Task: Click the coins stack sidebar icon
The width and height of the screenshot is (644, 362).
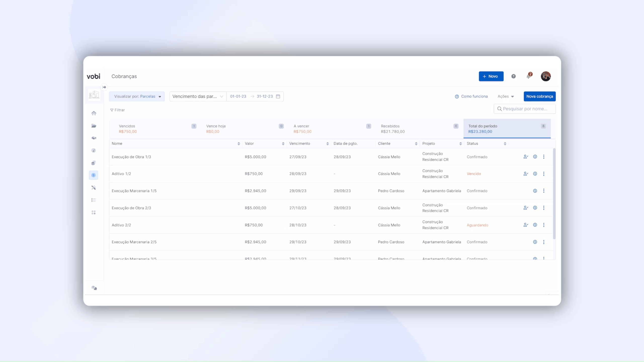Action: click(x=94, y=163)
